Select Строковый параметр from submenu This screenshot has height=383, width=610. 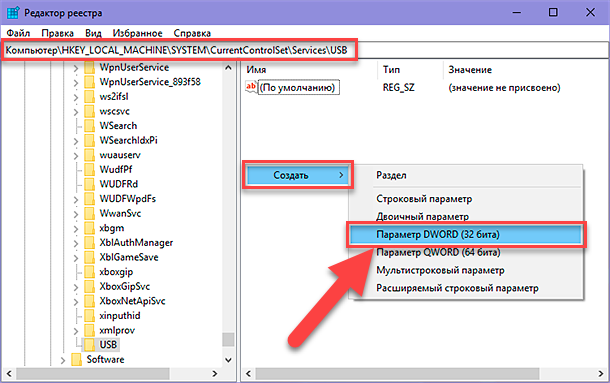[x=424, y=199]
